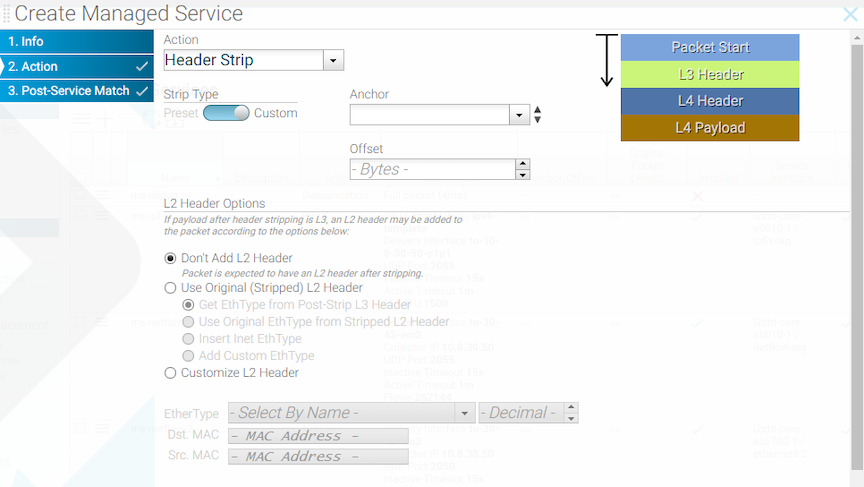This screenshot has width=864, height=487.
Task: Select Use Original (Stripped) L2 Header
Action: point(170,288)
